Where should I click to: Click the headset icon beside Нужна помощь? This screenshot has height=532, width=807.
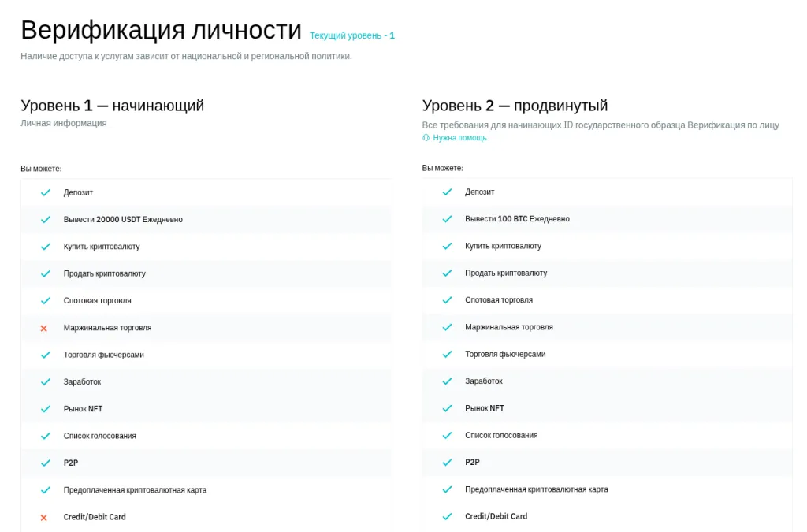click(426, 138)
